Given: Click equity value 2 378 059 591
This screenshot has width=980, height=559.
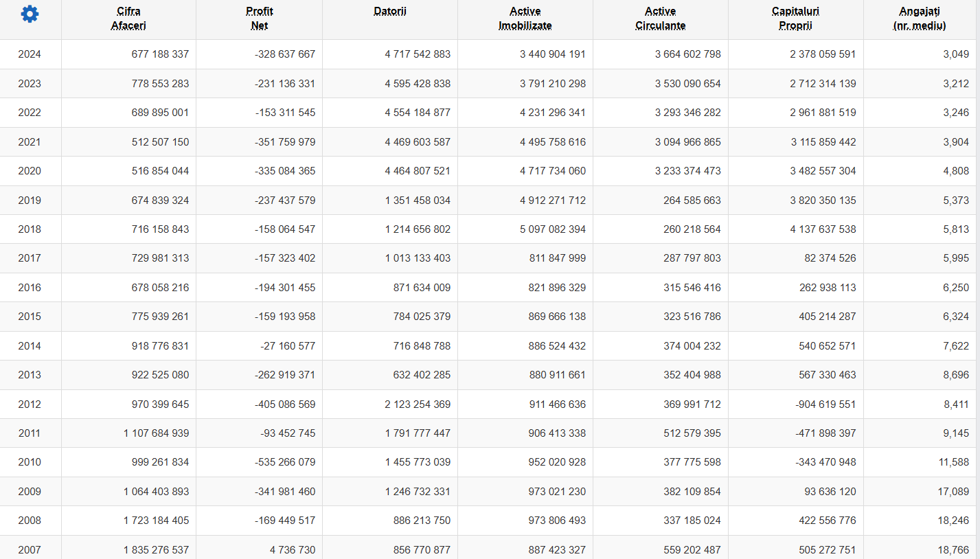Looking at the screenshot, I should pyautogui.click(x=823, y=54).
